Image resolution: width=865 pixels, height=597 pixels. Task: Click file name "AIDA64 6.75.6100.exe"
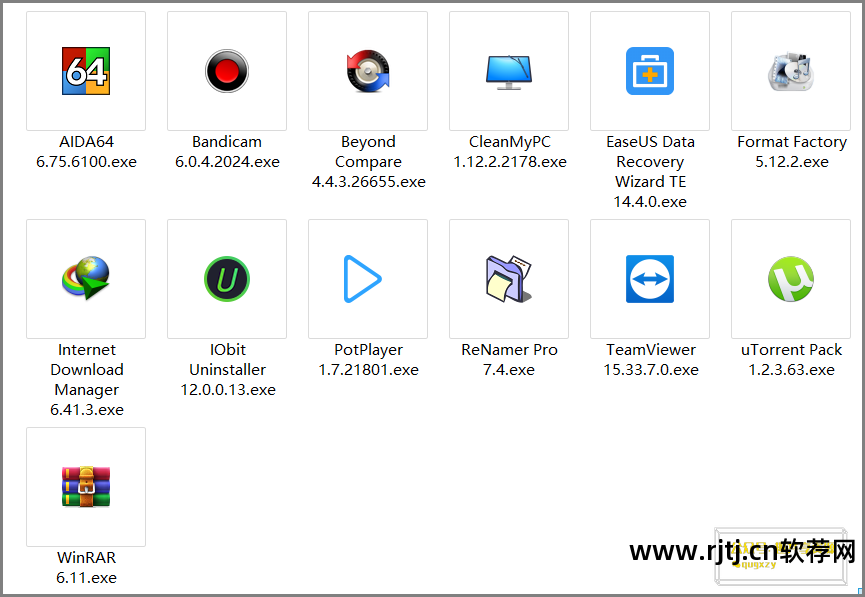(87, 152)
